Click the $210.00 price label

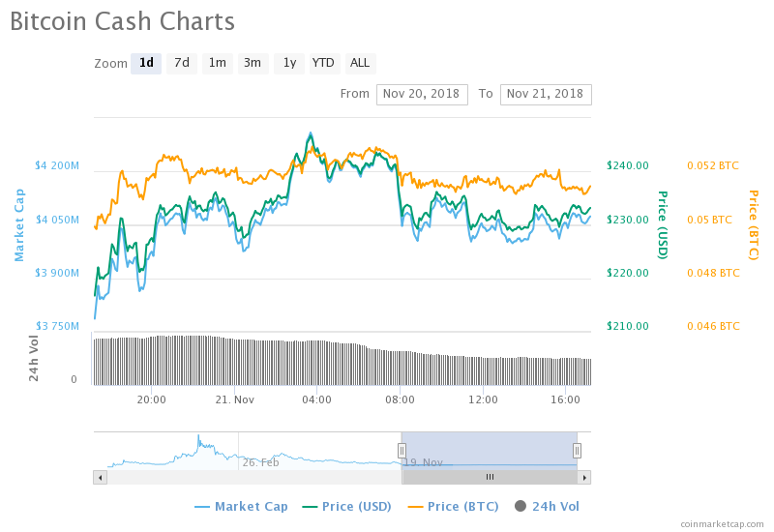click(x=628, y=326)
